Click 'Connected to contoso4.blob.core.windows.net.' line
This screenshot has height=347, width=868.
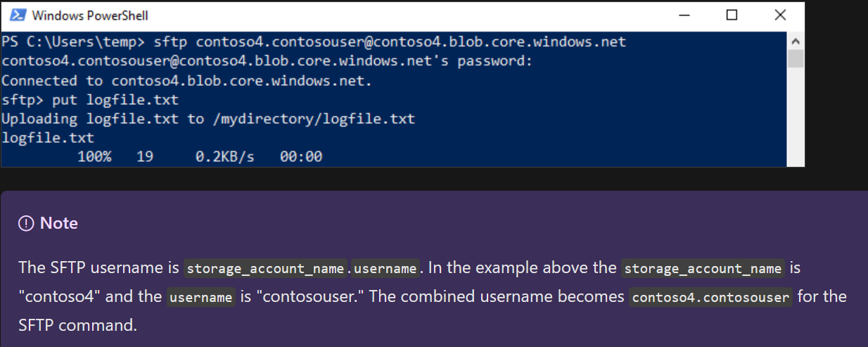click(186, 80)
